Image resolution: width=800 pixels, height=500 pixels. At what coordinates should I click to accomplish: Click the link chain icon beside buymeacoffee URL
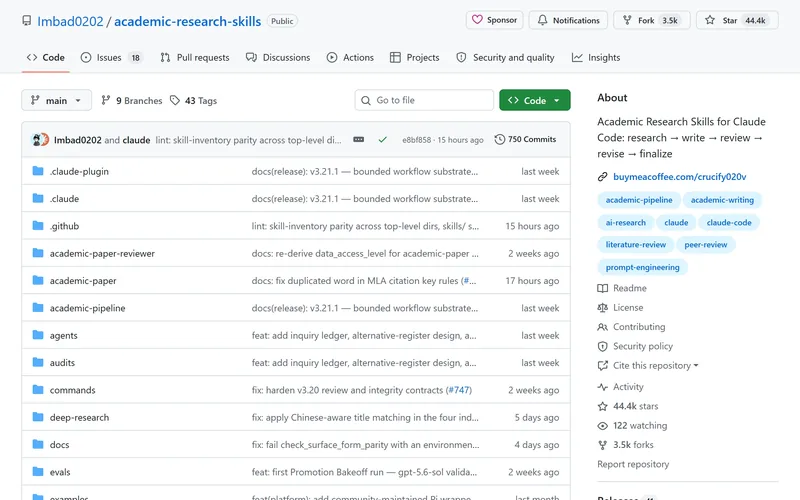(x=603, y=177)
